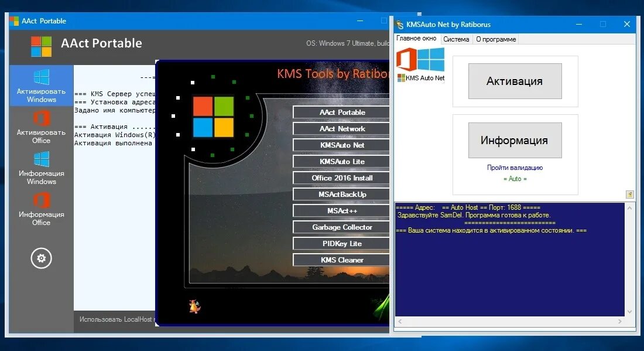Select Активировать Windows in AAct sidebar
The image size is (644, 351).
[x=41, y=86]
